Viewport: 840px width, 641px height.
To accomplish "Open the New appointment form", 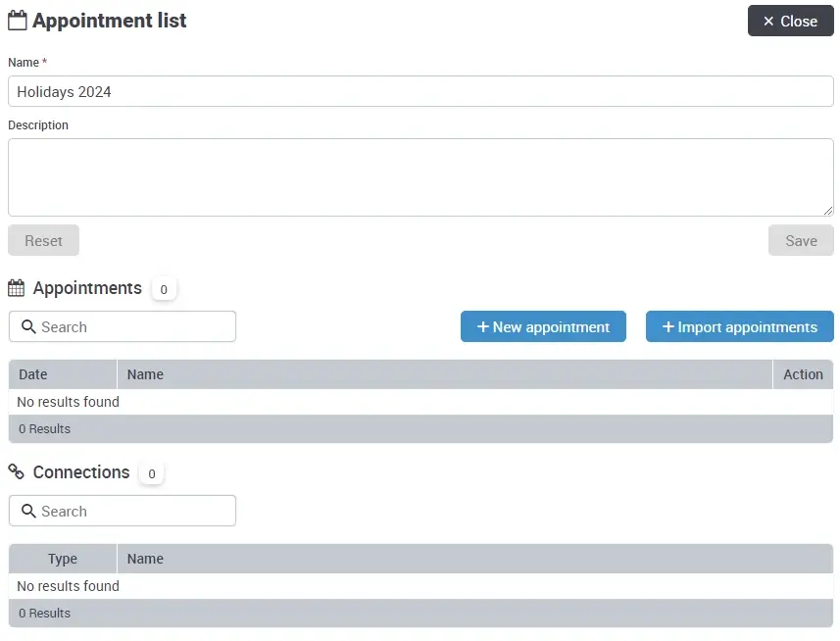I will (544, 326).
